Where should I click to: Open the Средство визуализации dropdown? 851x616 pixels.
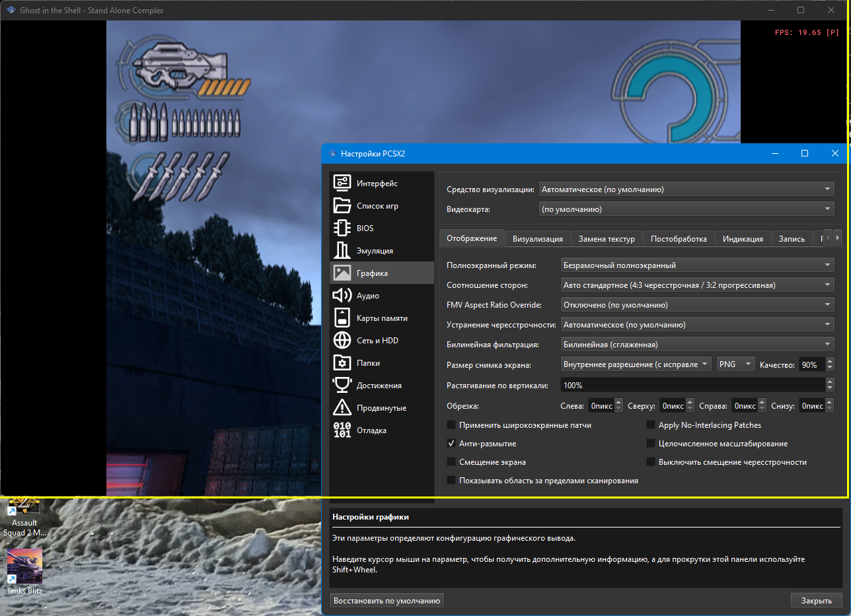pyautogui.click(x=686, y=189)
